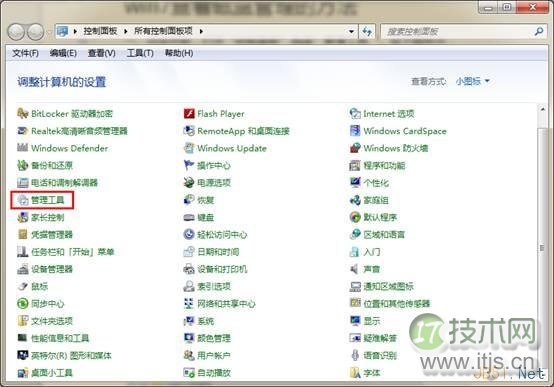The image size is (554, 387).
Task: Open the 设备和打印机 link
Action: pyautogui.click(x=222, y=269)
